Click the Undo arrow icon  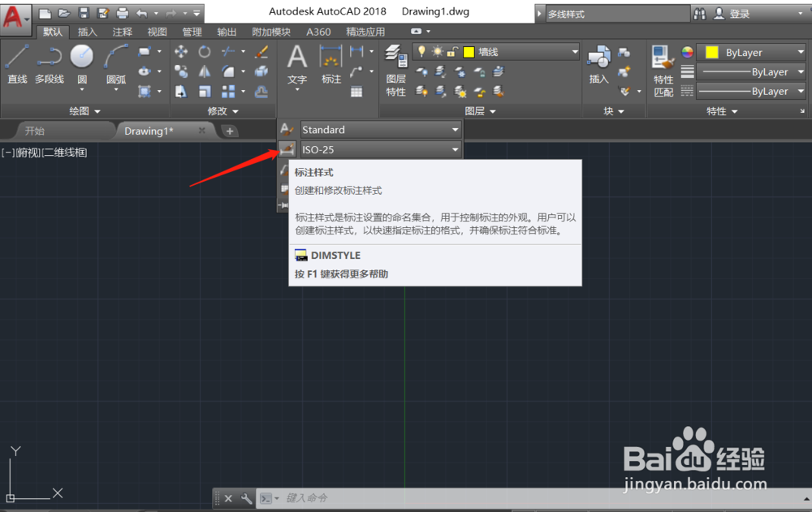(x=141, y=13)
